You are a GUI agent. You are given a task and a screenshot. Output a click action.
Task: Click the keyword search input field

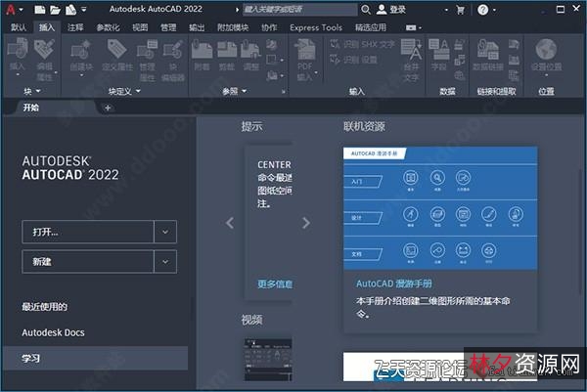pyautogui.click(x=300, y=10)
